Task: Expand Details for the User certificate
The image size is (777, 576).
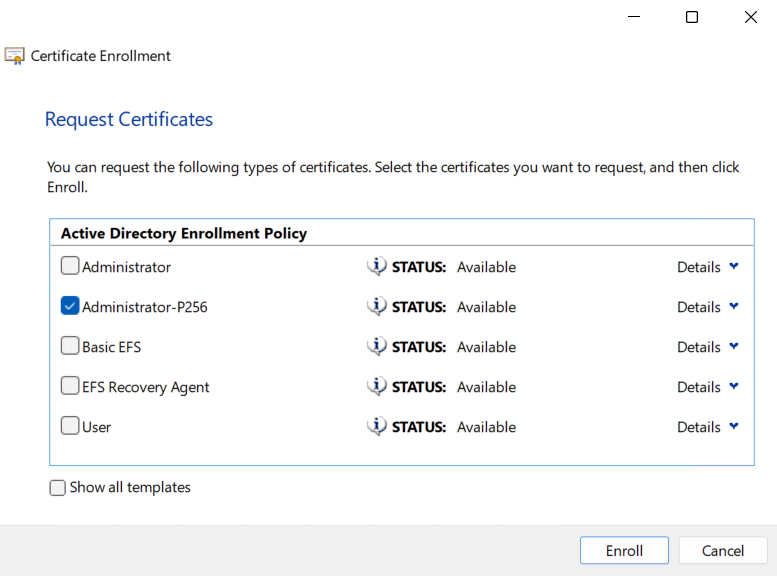Action: (x=708, y=427)
